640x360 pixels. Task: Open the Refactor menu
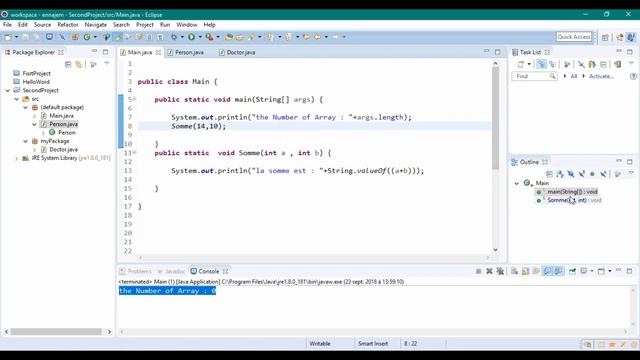click(x=68, y=25)
